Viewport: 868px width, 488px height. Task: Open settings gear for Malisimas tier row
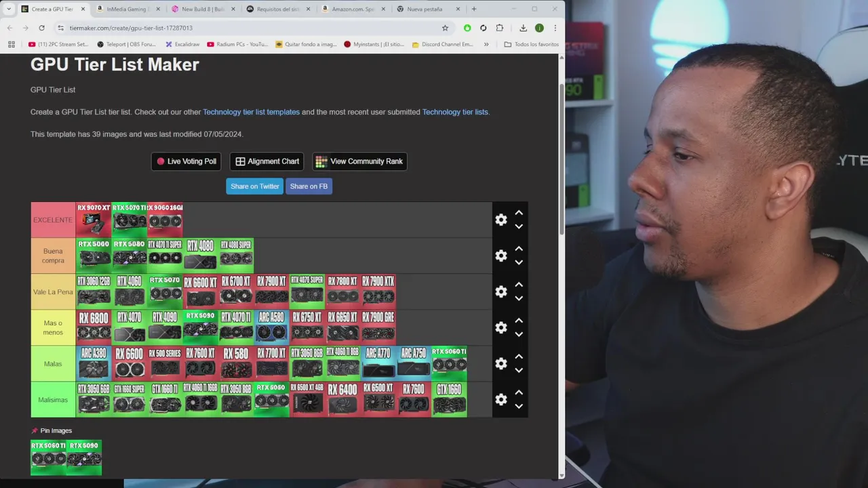(x=501, y=399)
